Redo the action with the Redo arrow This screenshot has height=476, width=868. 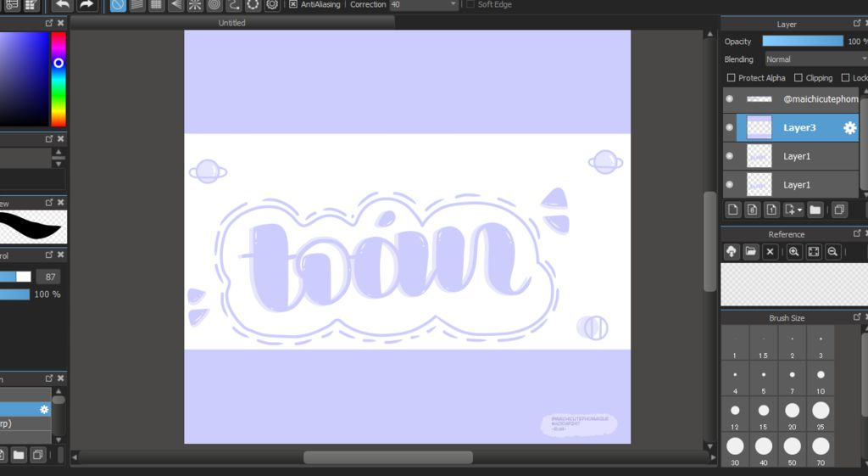point(86,5)
